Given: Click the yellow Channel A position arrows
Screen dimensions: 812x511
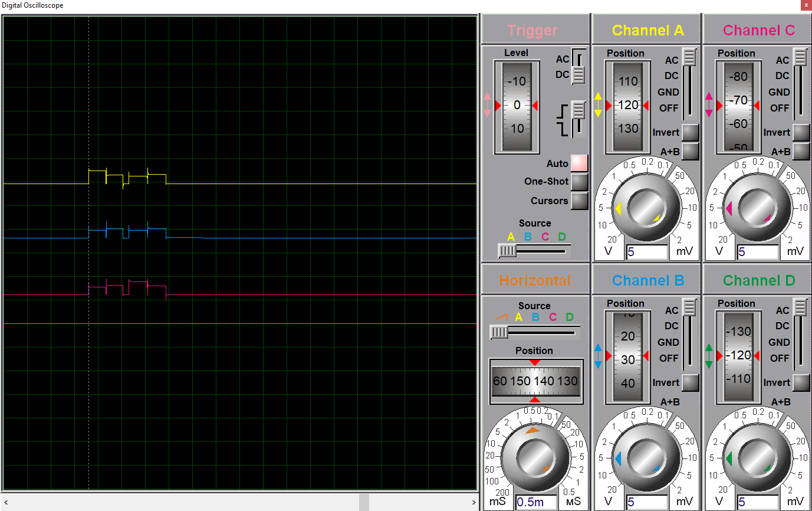Looking at the screenshot, I should point(598,105).
